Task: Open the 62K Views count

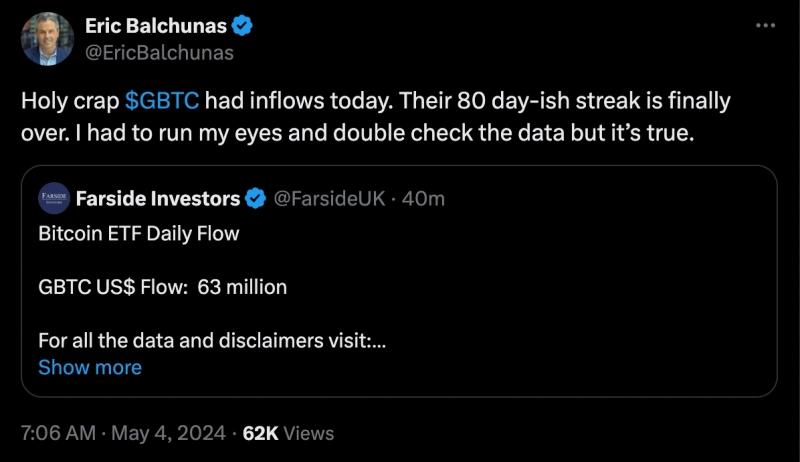Action: (x=288, y=433)
